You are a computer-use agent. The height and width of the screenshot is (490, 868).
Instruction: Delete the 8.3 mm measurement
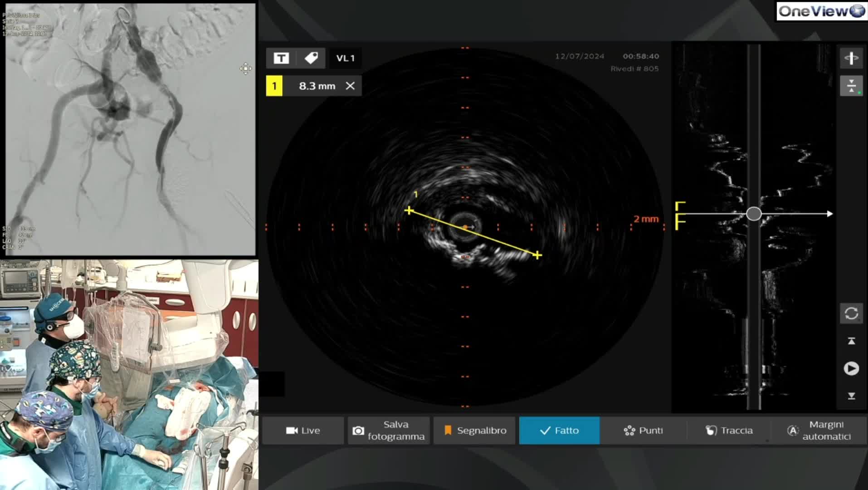pos(350,86)
